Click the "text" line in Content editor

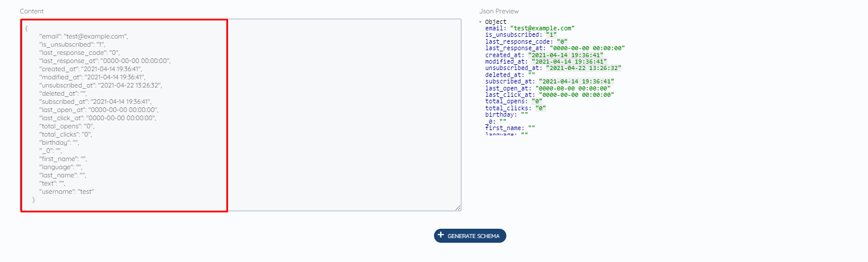coord(52,183)
